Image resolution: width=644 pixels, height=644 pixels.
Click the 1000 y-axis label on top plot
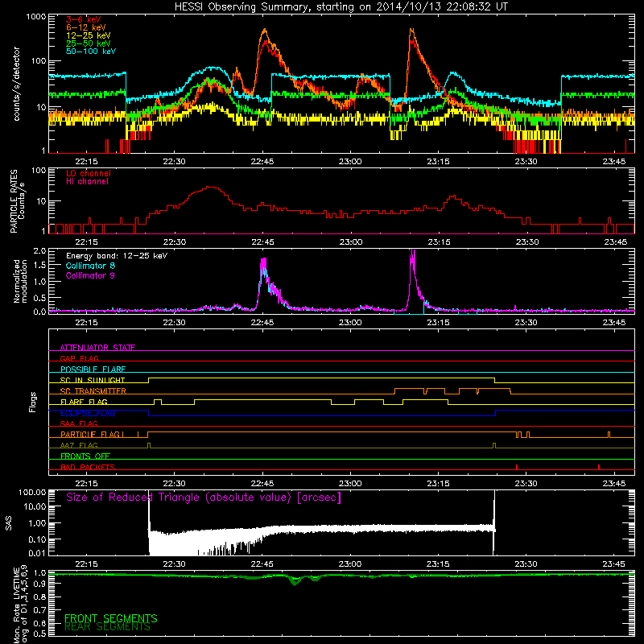[x=35, y=17]
